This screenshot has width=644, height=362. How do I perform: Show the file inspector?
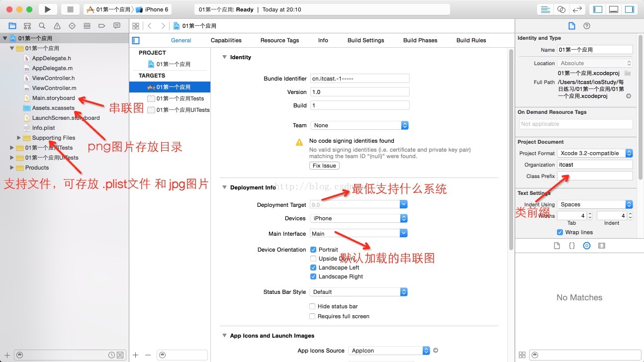click(572, 26)
